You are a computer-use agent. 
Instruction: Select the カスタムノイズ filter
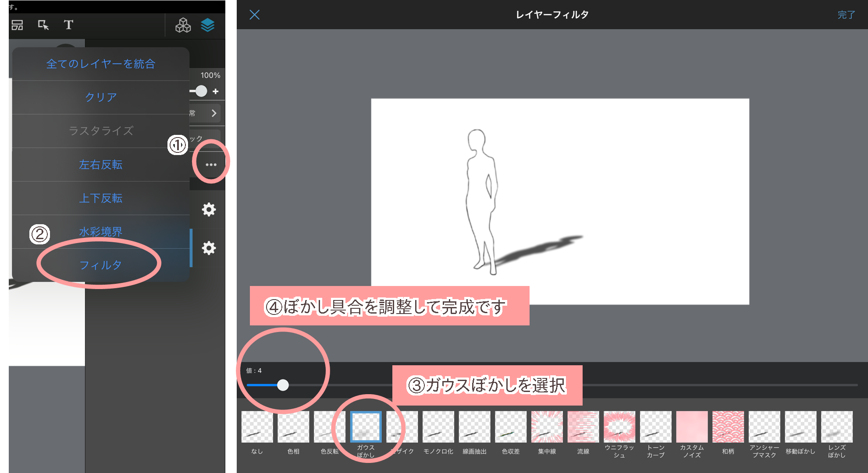click(692, 427)
